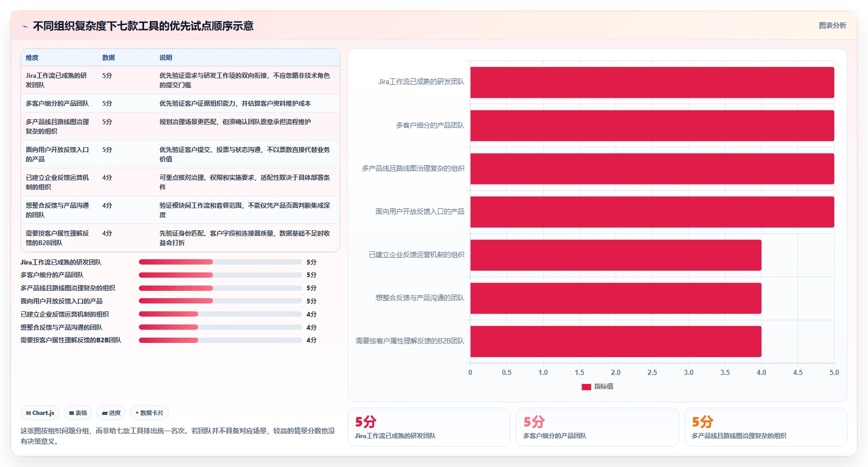
Task: Click the 4分 value in 想整合反馈与产品沟通的团队 table row
Action: (x=107, y=205)
